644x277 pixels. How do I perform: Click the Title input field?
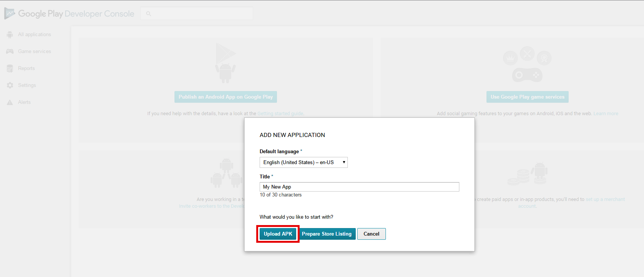click(x=359, y=187)
